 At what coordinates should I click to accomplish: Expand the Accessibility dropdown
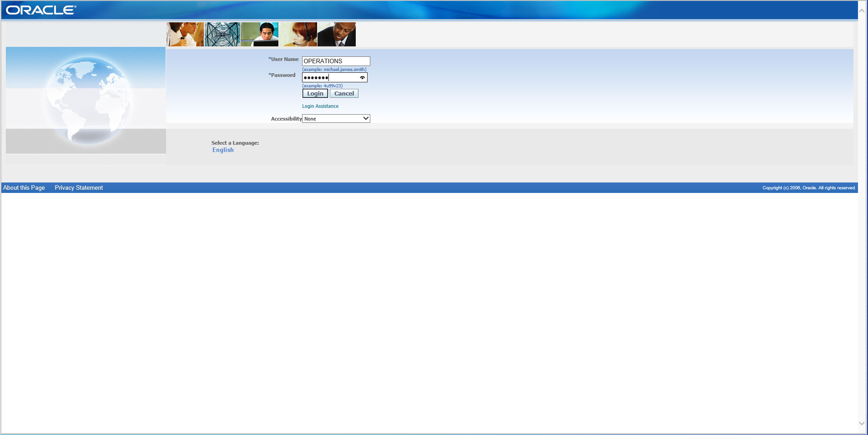336,119
